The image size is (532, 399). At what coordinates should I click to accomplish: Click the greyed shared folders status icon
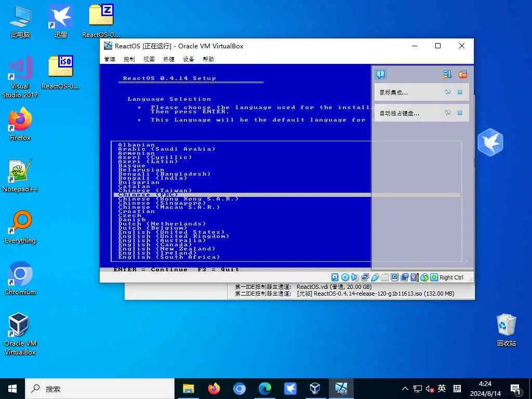[x=384, y=277]
